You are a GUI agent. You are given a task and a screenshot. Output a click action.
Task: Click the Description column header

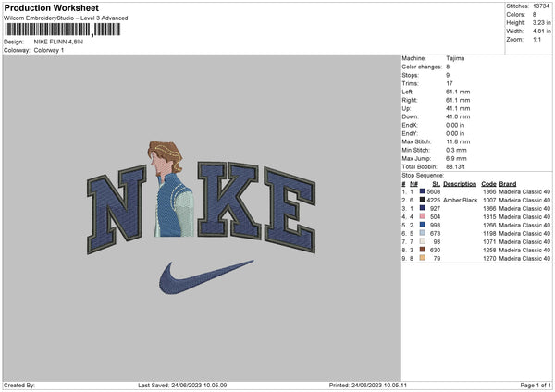pos(460,183)
